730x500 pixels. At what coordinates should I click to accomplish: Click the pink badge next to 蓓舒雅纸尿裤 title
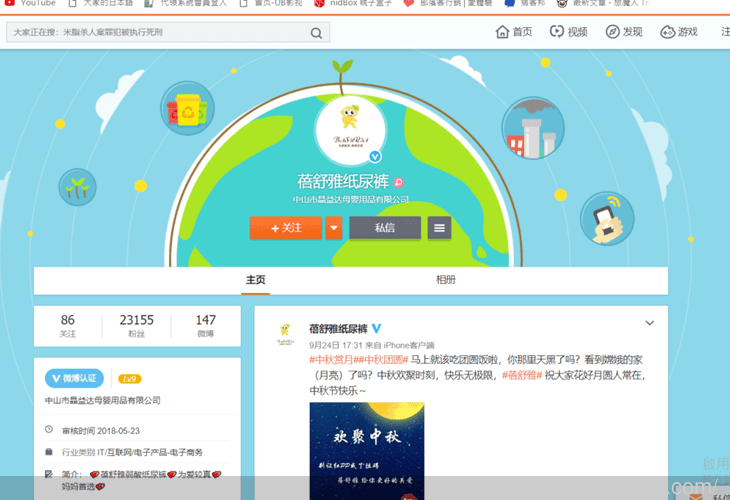(399, 182)
